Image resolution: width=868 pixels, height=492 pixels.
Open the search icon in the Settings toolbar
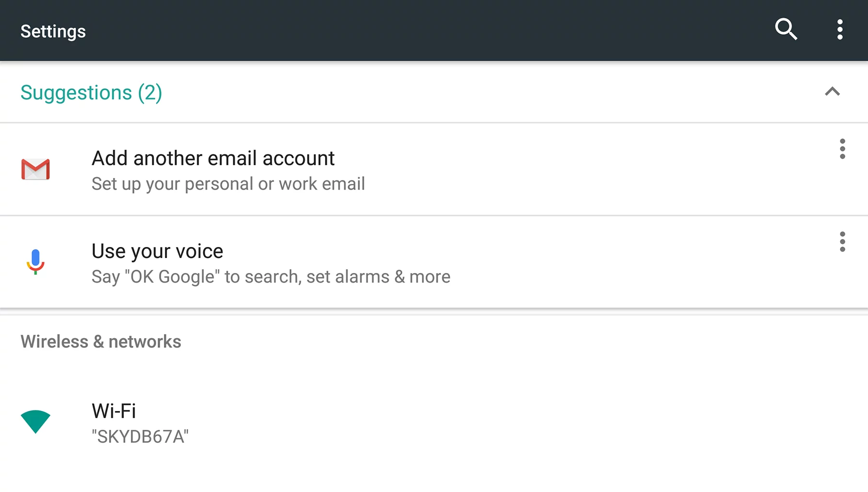(787, 29)
